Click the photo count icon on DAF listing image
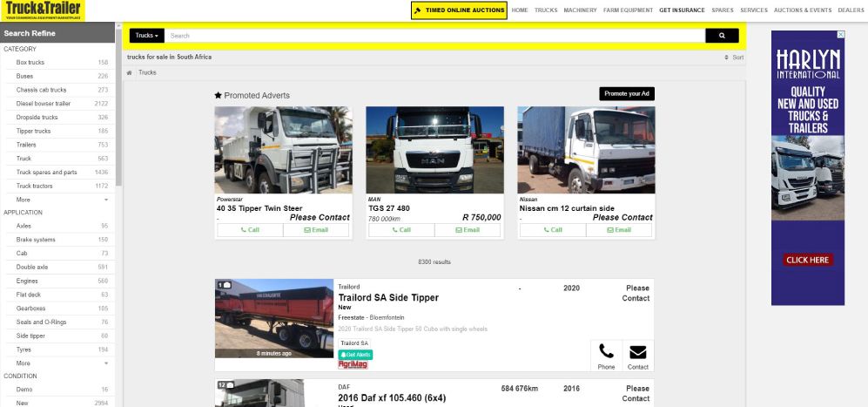This screenshot has height=407, width=868. (x=225, y=385)
